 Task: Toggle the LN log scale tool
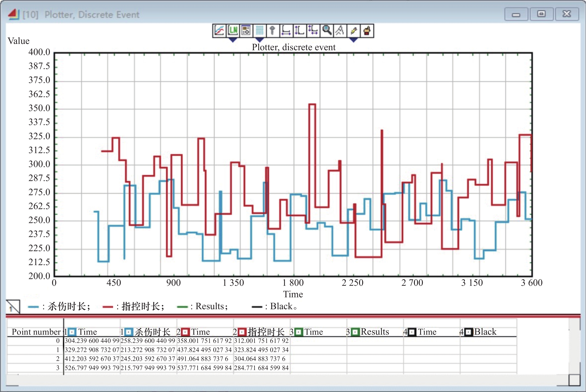tap(233, 31)
